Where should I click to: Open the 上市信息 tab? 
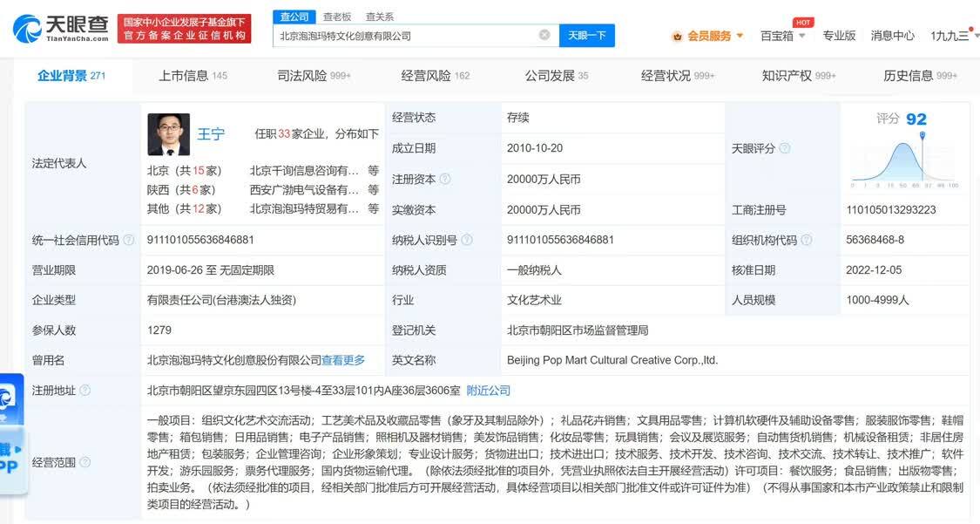tap(193, 76)
